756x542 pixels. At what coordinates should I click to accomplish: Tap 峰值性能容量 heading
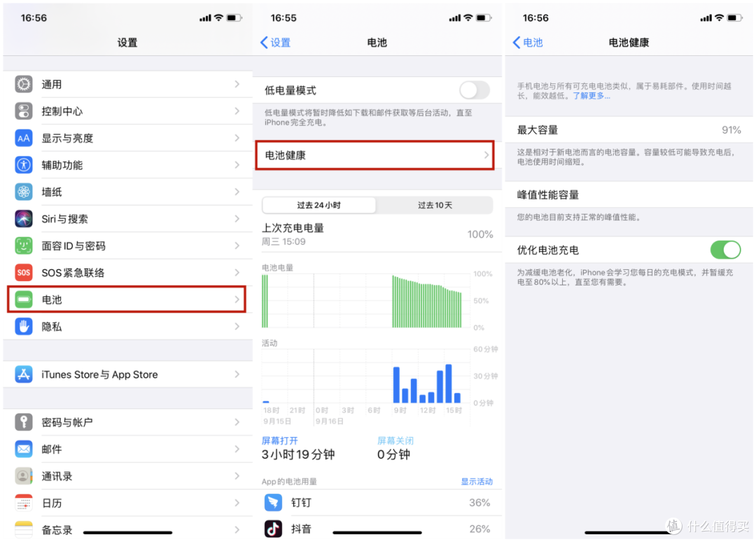[547, 195]
